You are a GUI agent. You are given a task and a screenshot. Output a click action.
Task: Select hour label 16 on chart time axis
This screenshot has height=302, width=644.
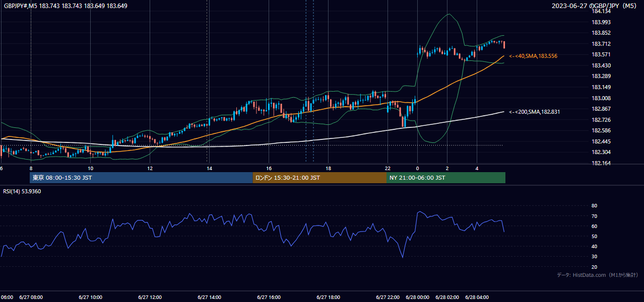click(x=269, y=168)
